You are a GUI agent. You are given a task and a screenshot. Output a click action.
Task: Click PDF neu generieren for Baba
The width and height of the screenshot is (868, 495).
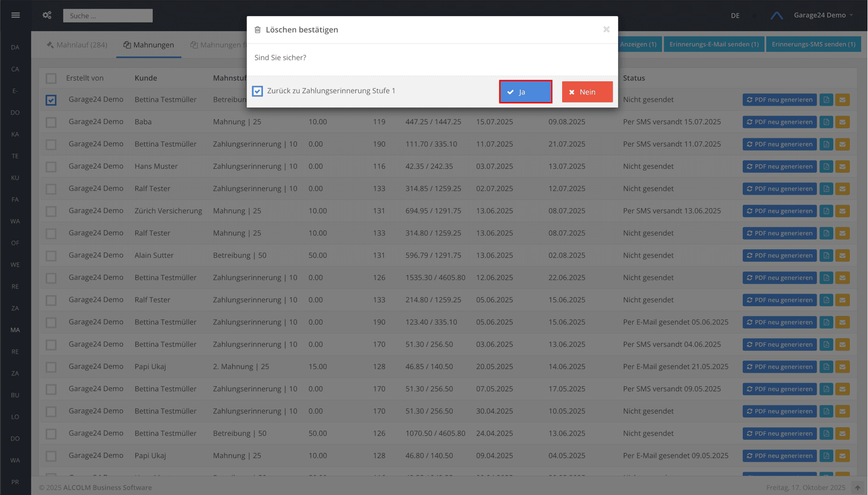pyautogui.click(x=779, y=122)
